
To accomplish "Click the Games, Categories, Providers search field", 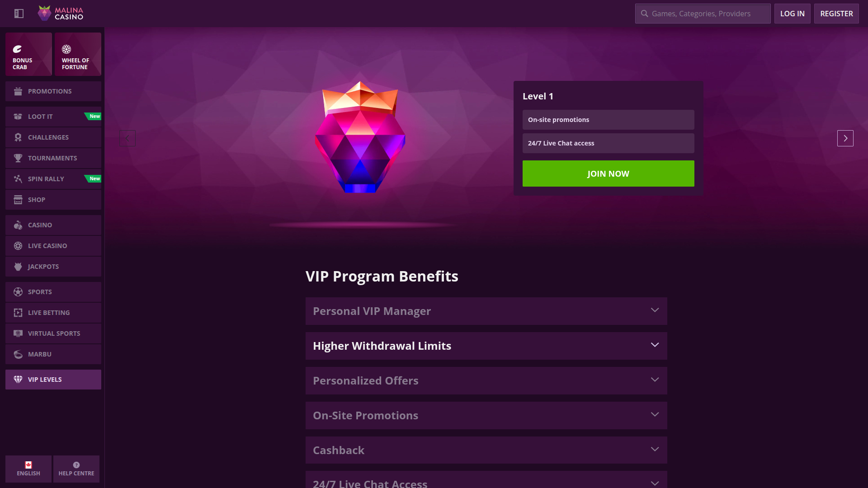I will 702,14.
